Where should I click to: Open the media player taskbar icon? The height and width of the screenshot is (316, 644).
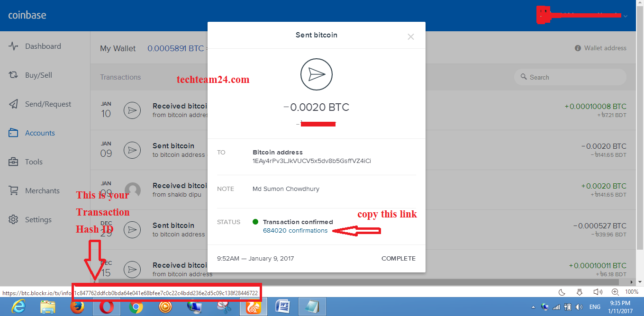click(x=165, y=307)
